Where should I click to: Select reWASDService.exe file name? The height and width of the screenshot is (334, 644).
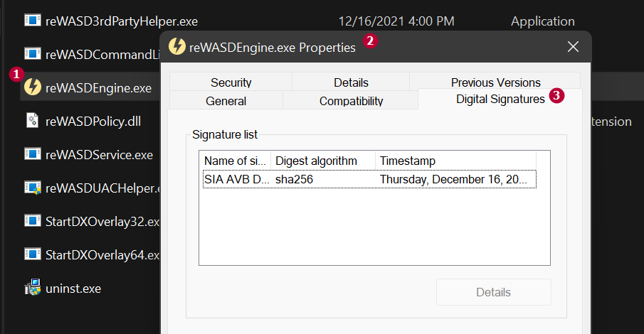click(99, 155)
